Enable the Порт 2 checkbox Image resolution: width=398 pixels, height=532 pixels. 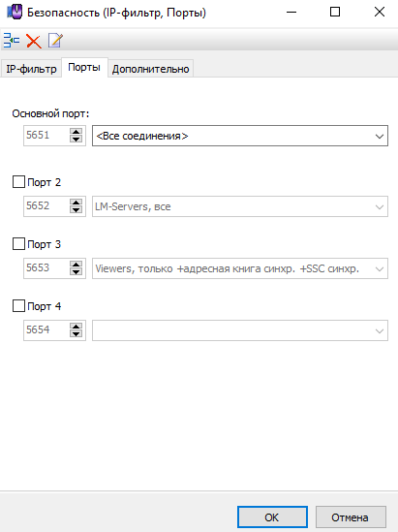click(18, 182)
